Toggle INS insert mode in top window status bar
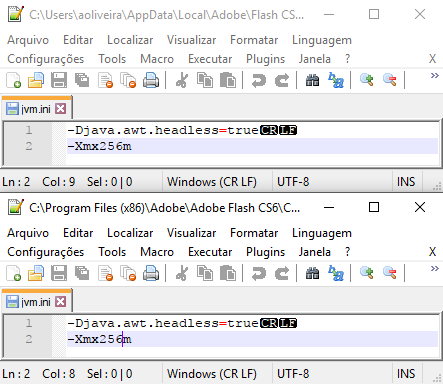443x384 pixels. [x=406, y=182]
